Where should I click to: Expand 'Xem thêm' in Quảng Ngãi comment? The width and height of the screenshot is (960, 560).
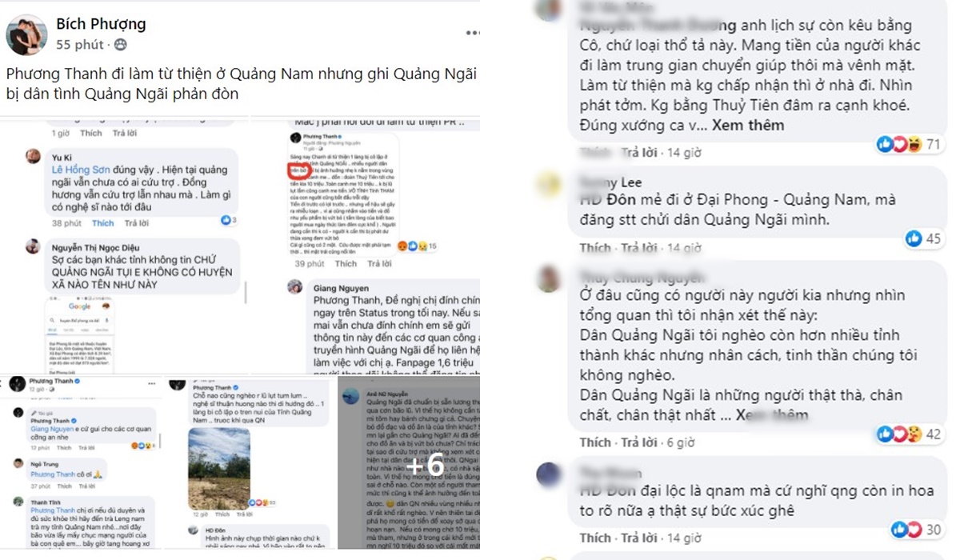[771, 415]
